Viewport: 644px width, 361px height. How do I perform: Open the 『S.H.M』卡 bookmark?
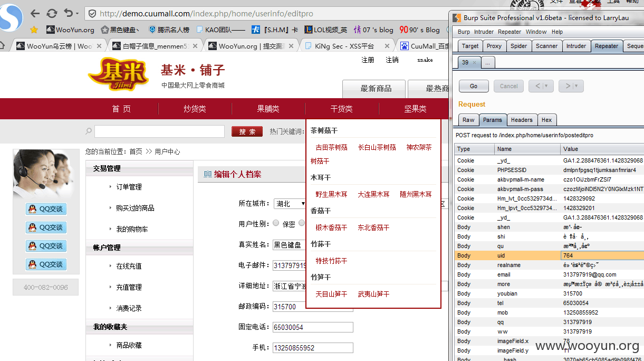click(x=275, y=30)
